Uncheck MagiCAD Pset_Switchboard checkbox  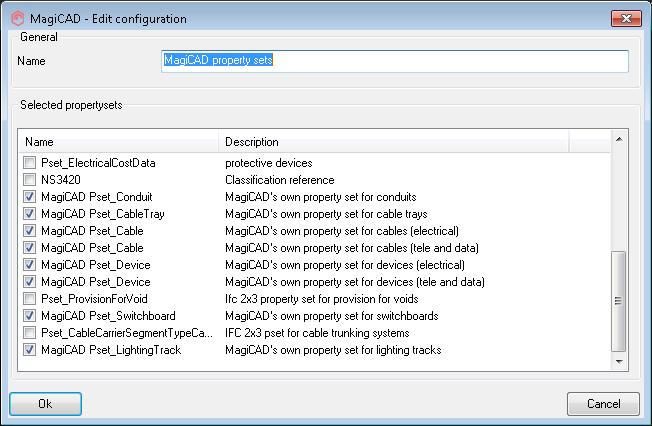[30, 316]
